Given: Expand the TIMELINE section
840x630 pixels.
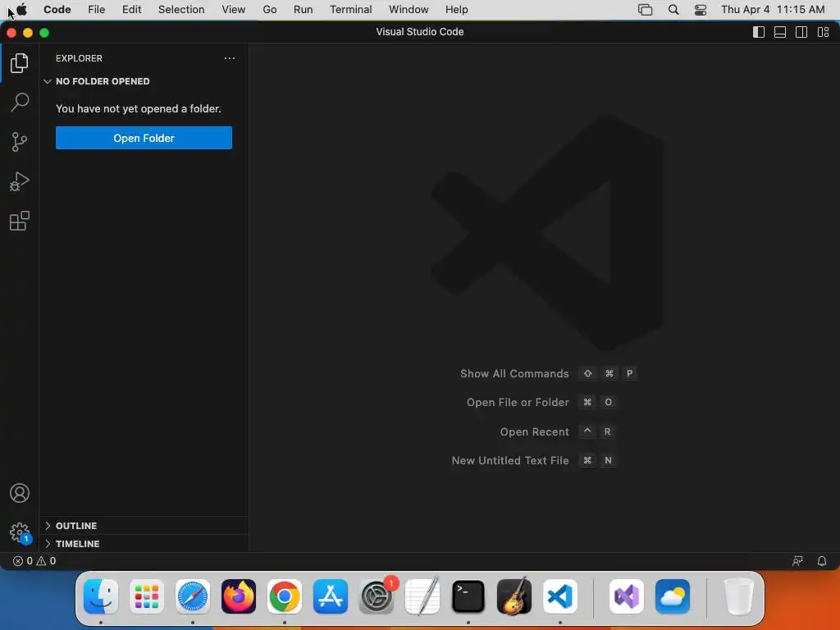Looking at the screenshot, I should click(x=144, y=544).
